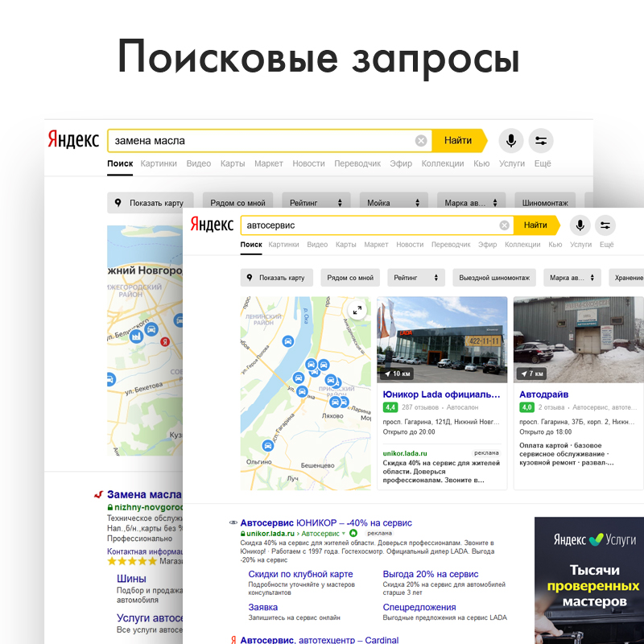Open search settings icon in 'автосервис' window
Viewport: 644px width, 644px height.
tap(606, 225)
